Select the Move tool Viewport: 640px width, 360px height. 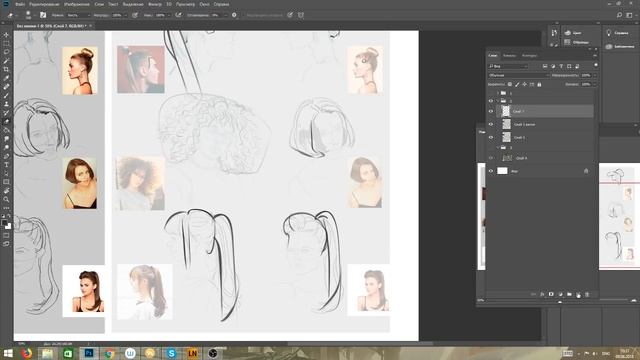tap(6, 35)
